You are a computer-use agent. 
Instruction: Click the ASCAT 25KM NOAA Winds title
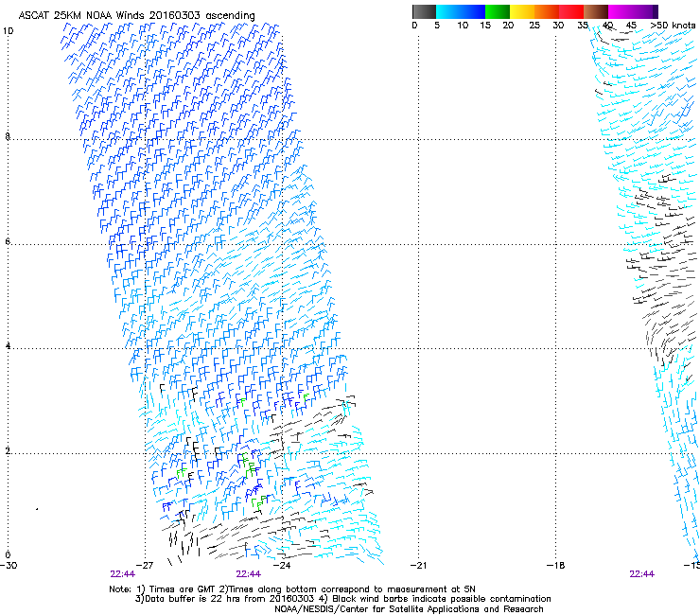(x=136, y=15)
